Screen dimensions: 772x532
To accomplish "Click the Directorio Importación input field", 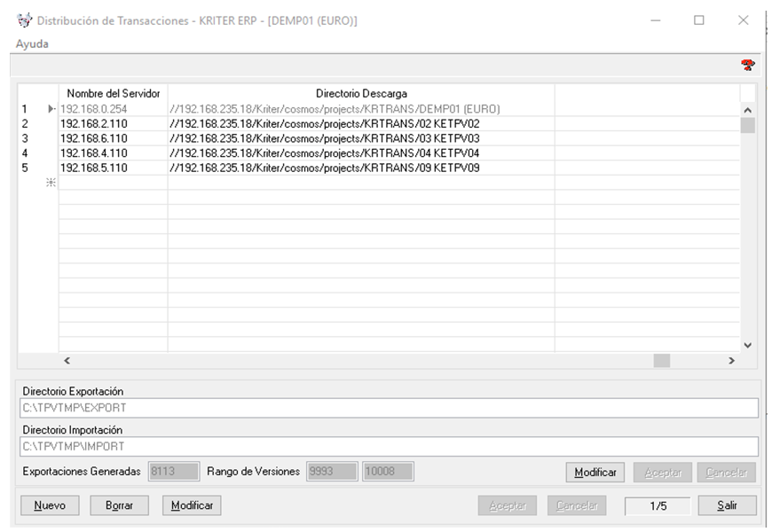I will 389,446.
